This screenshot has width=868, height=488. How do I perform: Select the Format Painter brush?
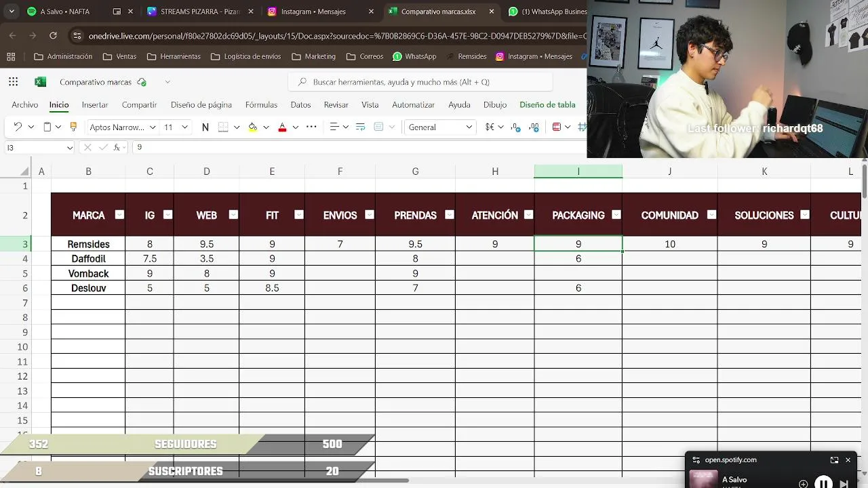click(73, 127)
